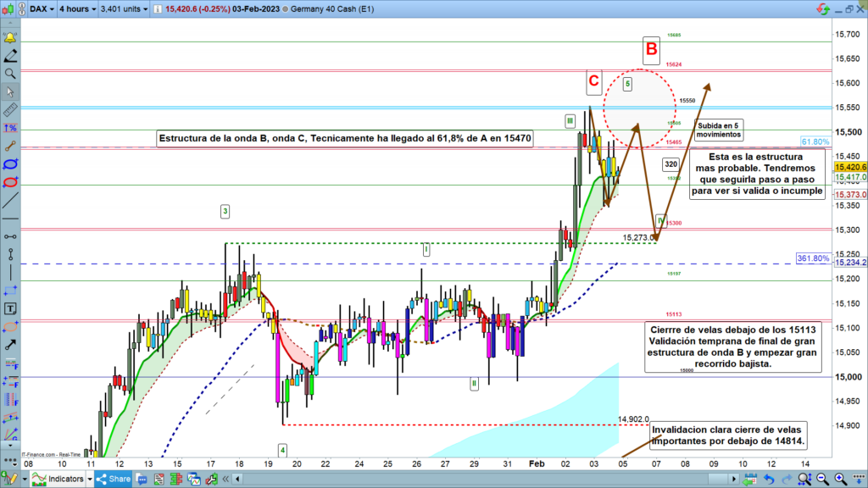This screenshot has height=488, width=868.
Task: Toggle the cursor pointer selection mode
Action: (10, 91)
